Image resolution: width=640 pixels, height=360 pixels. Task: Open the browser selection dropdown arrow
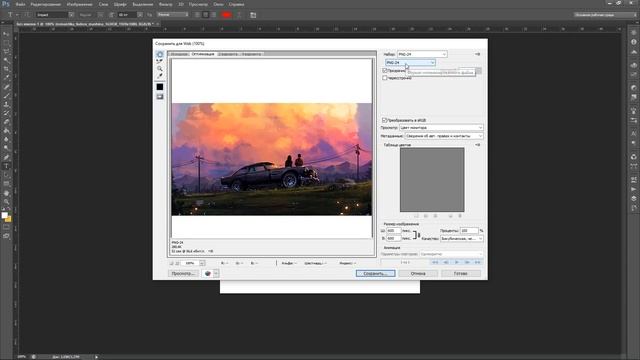(x=216, y=273)
